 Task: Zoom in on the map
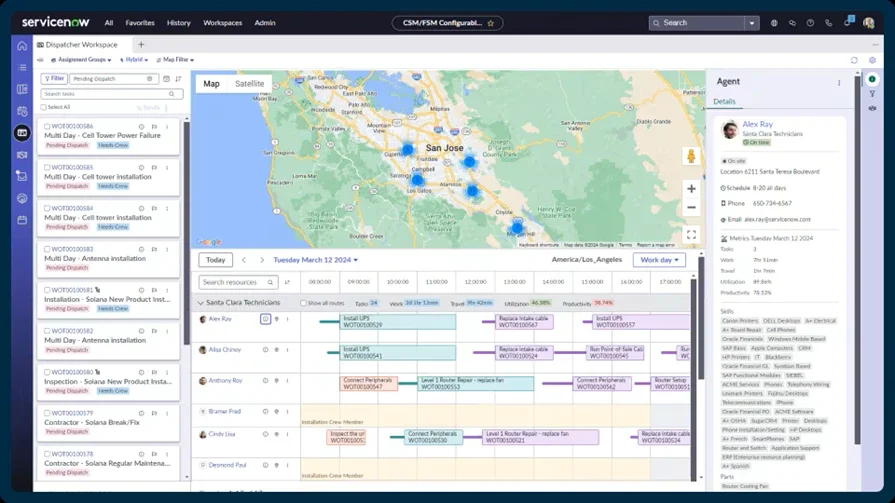pos(691,188)
